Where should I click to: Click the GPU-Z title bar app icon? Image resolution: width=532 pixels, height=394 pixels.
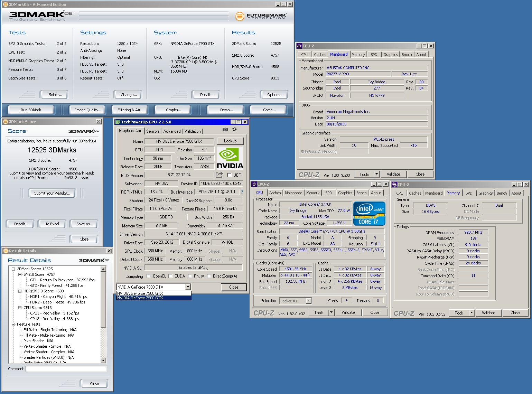coord(118,122)
